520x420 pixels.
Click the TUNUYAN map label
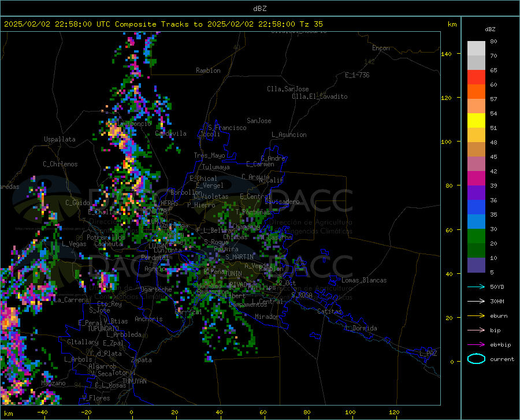coord(134,381)
